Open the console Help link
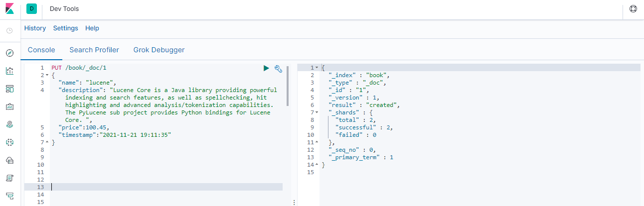Viewport: 644px width, 206px height. [x=92, y=28]
